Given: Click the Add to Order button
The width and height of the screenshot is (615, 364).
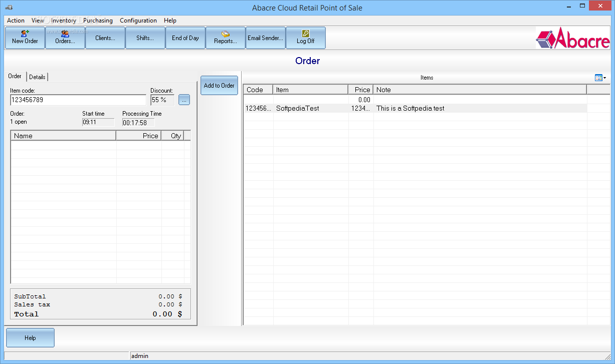Looking at the screenshot, I should 219,86.
